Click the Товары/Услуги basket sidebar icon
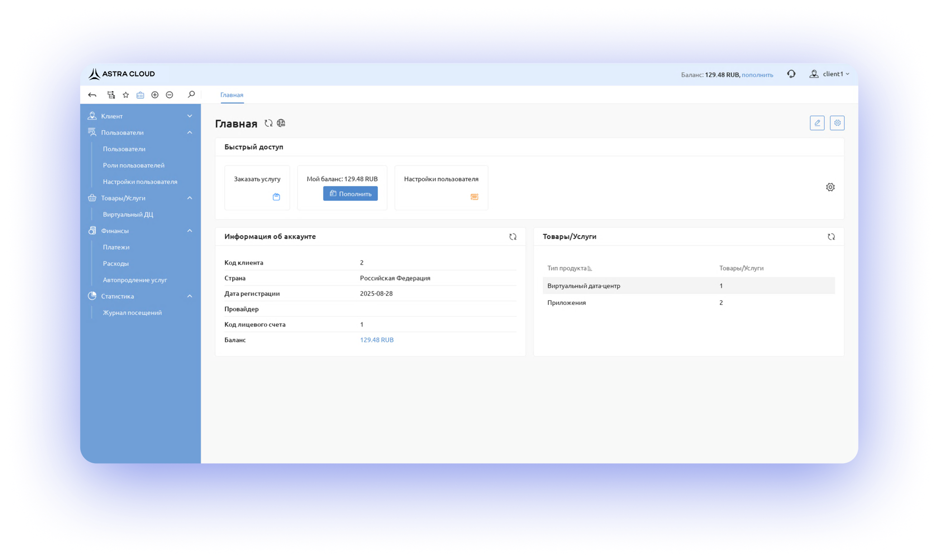938x560 pixels. tap(92, 198)
